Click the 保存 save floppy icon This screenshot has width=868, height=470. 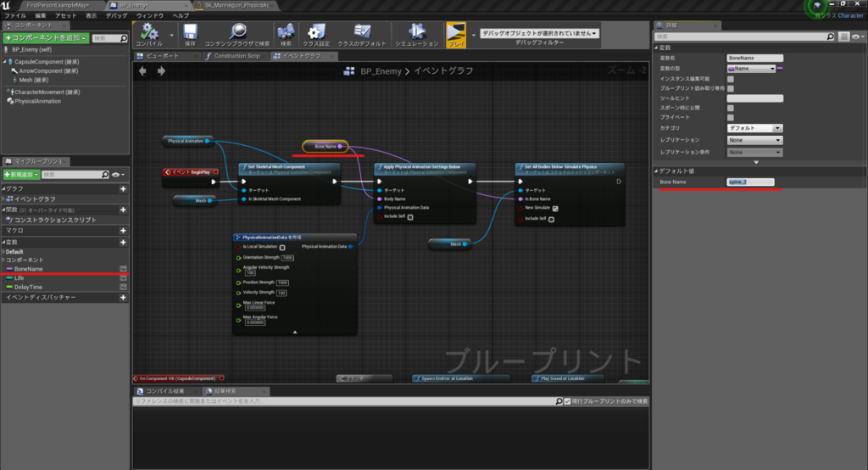[x=191, y=31]
